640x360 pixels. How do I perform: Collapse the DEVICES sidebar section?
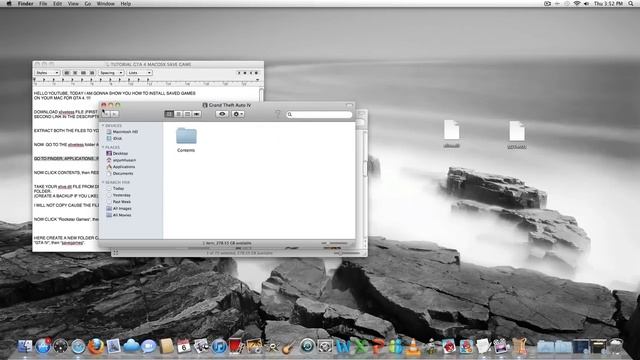coord(103,126)
